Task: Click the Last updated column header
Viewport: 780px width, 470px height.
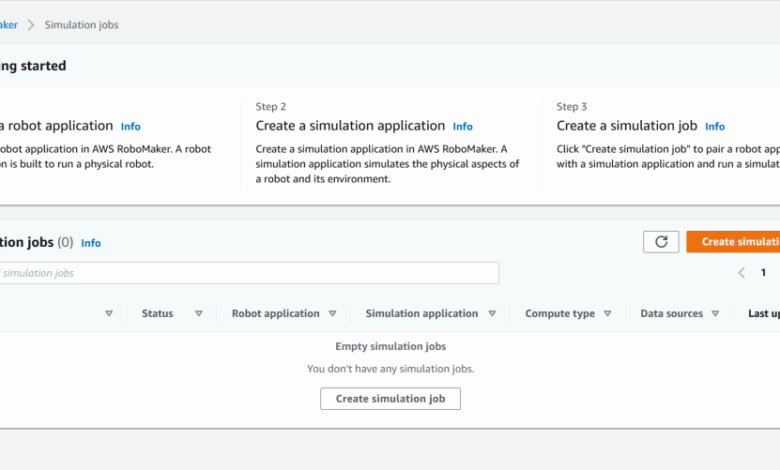Action: (764, 313)
